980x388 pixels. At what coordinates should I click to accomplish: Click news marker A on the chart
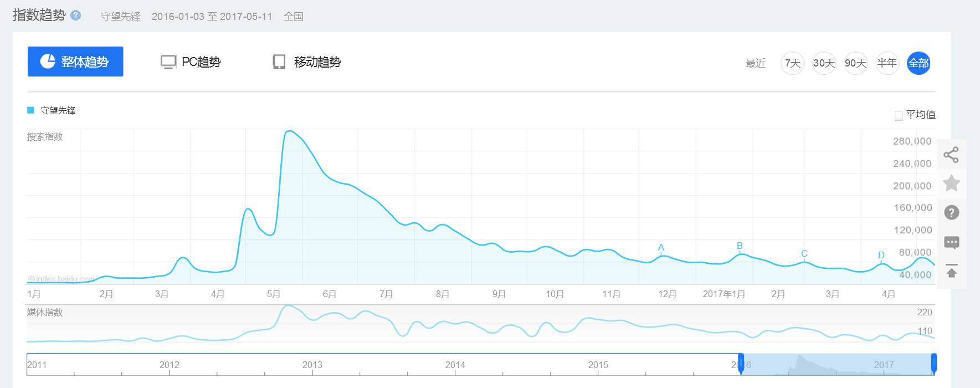pyautogui.click(x=661, y=248)
